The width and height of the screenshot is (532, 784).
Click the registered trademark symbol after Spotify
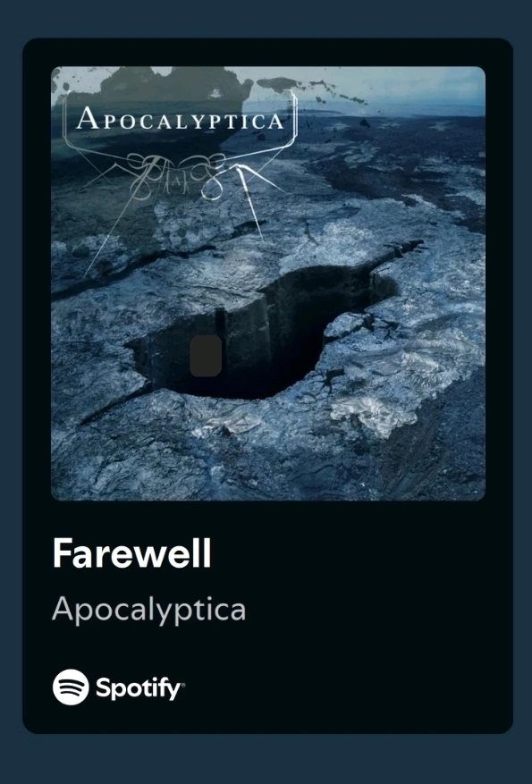click(x=182, y=684)
